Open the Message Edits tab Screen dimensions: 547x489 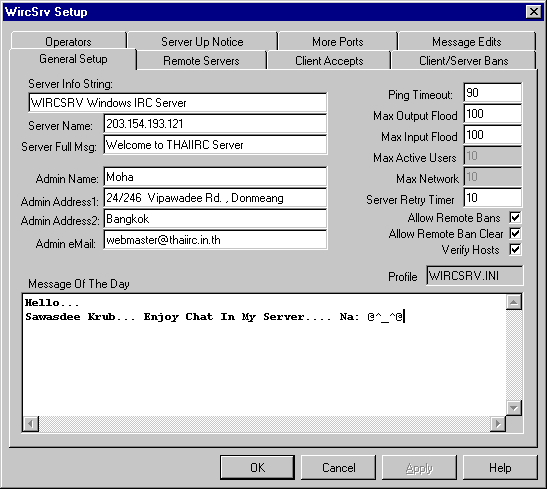467,41
